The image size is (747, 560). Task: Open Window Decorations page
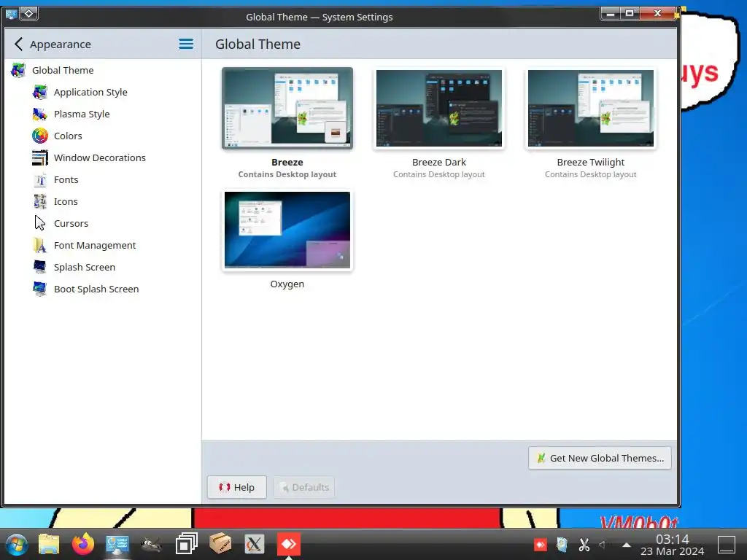pos(99,157)
